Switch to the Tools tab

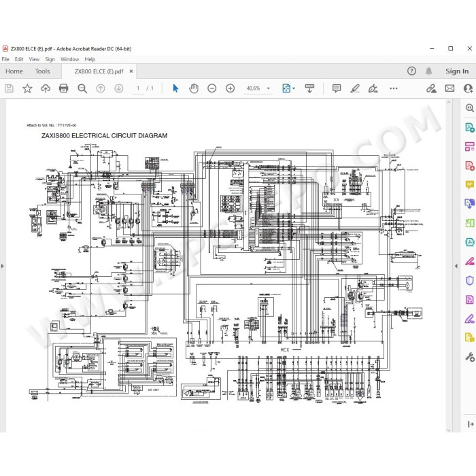coord(42,71)
